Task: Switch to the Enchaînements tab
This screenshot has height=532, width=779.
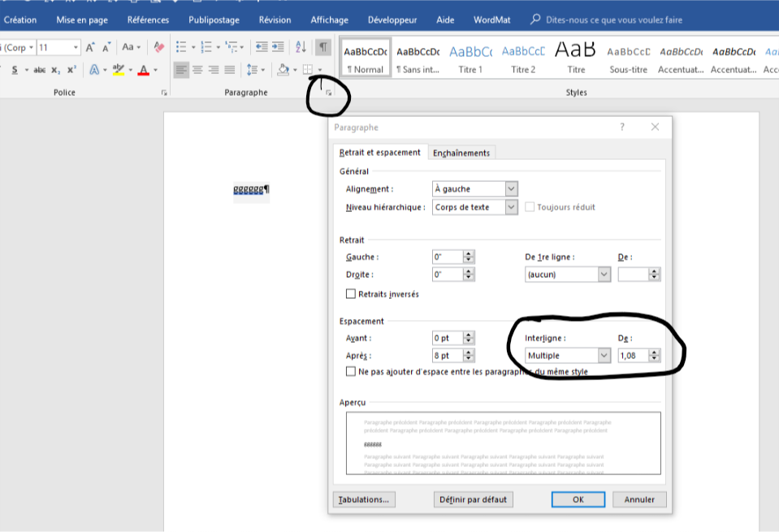Action: (461, 153)
